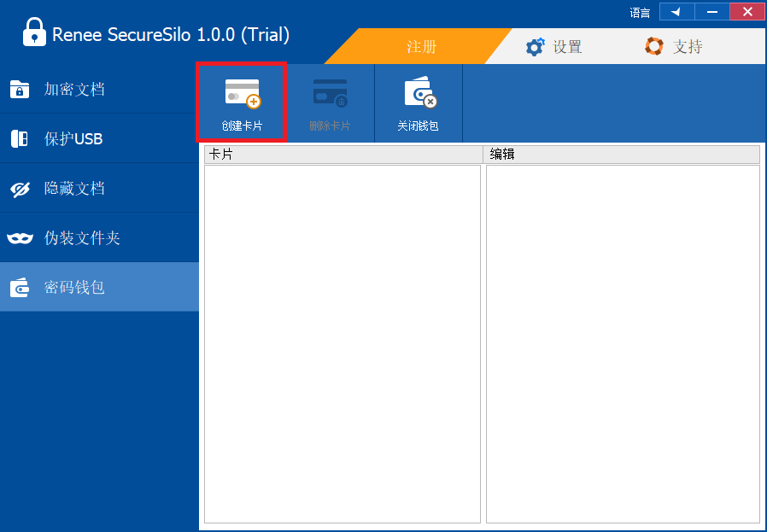Open 伪装文件夹 section

[99, 237]
